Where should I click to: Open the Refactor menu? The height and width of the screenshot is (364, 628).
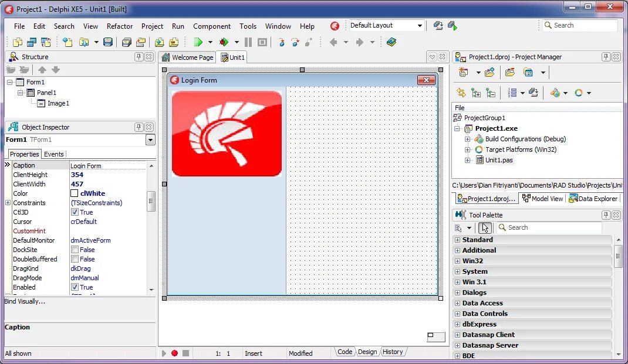120,26
